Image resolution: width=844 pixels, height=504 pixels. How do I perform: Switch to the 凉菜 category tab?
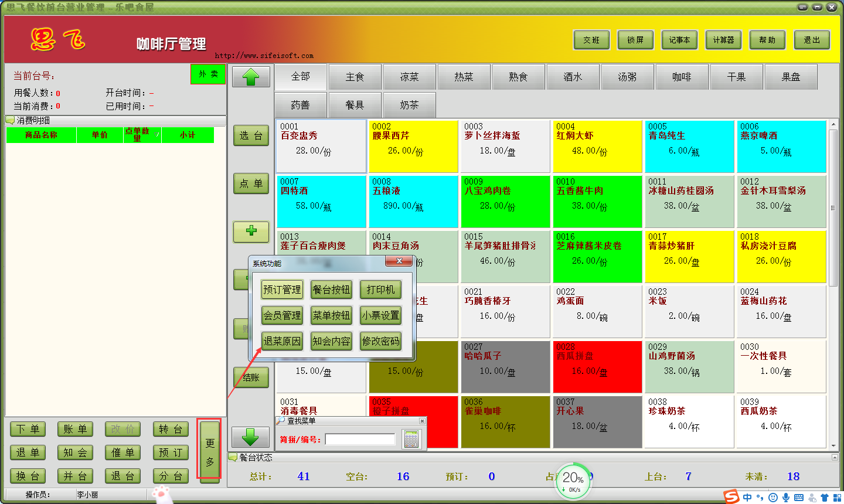click(410, 77)
